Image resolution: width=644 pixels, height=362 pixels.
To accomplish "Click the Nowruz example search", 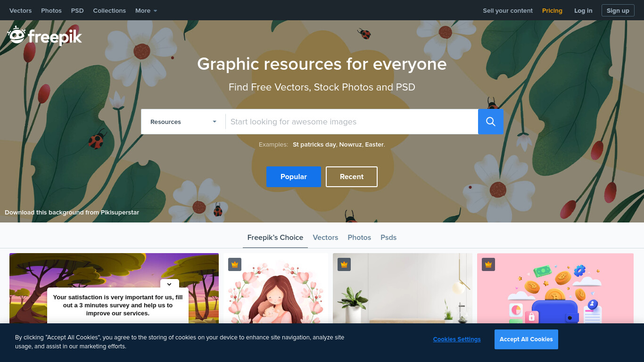I will click(351, 145).
